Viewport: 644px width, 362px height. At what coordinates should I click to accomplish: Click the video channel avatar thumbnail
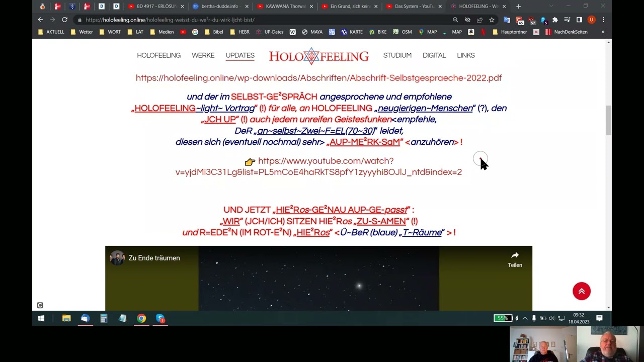point(117,258)
